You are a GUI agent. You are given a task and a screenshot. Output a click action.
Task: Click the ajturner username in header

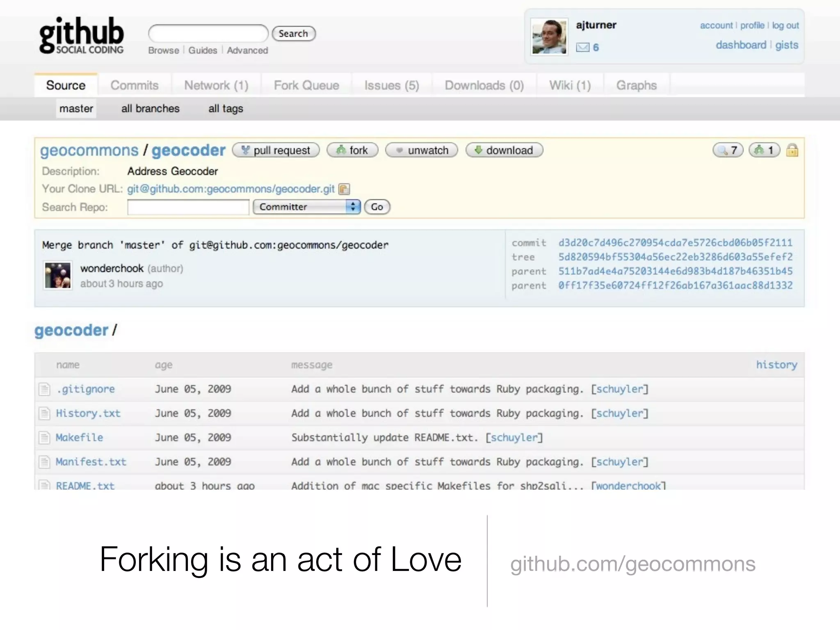596,25
